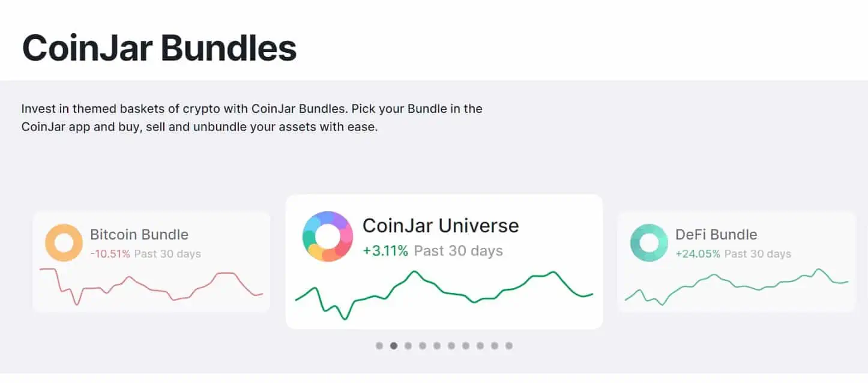Image resolution: width=868 pixels, height=383 pixels.
Task: Click the orange Bitcoin Bundle donut icon
Action: [64, 243]
